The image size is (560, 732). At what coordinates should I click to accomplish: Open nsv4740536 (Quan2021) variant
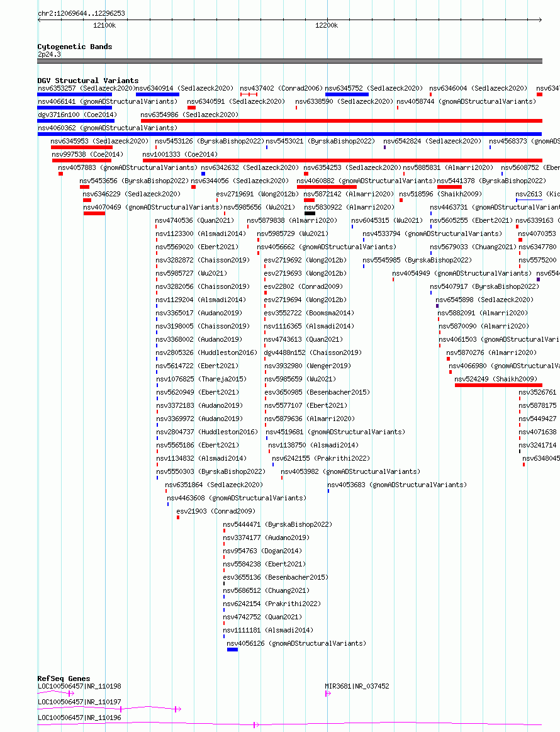[194, 220]
